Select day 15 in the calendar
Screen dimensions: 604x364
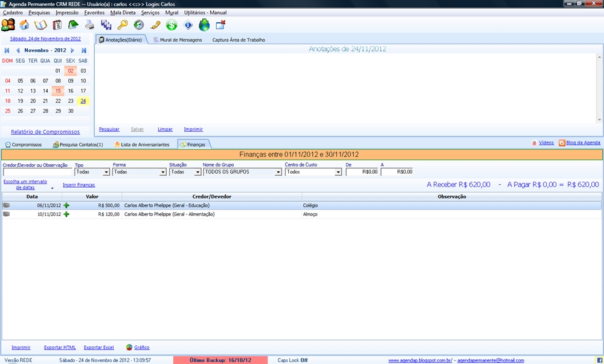coord(58,91)
